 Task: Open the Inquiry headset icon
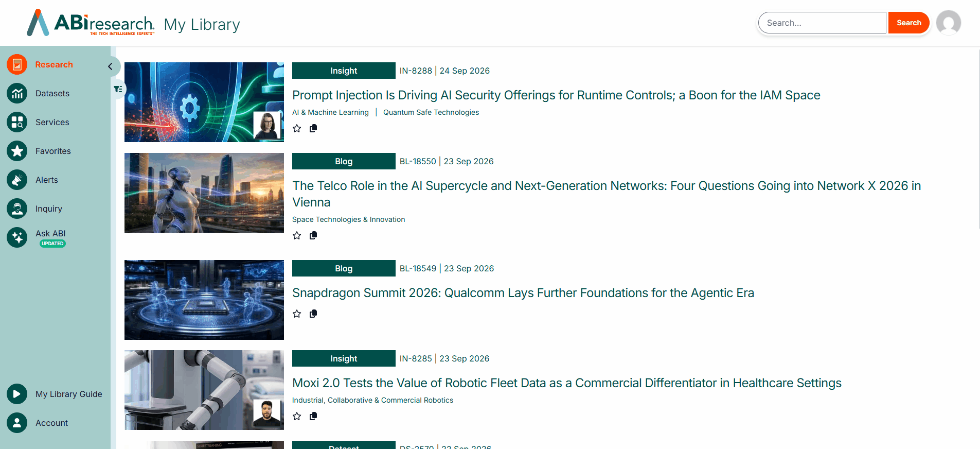click(17, 209)
